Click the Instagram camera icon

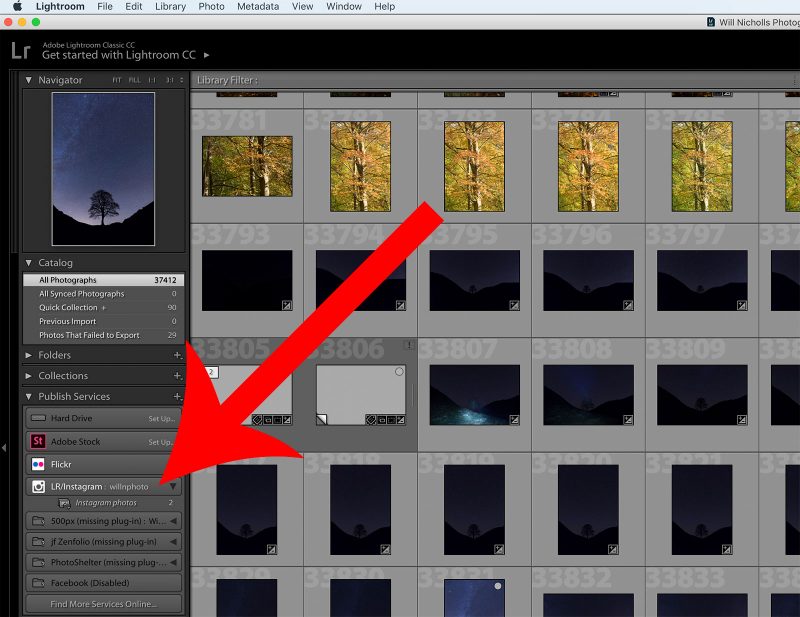(x=38, y=486)
